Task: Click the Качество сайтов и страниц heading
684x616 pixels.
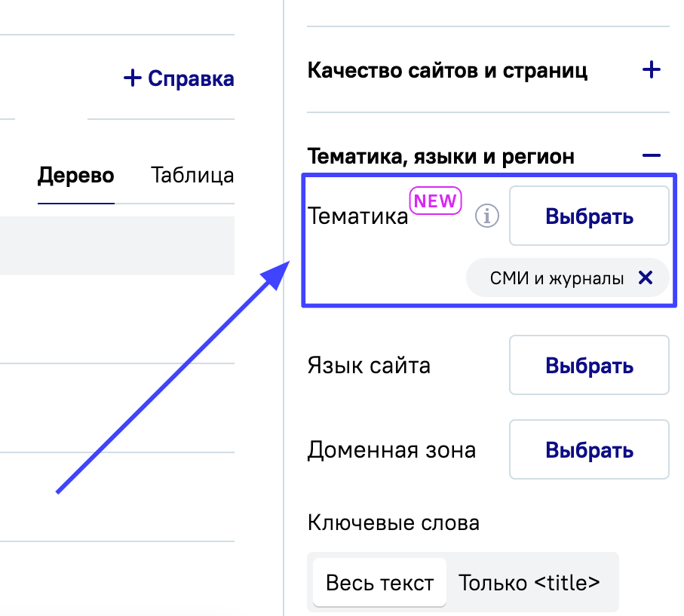Action: [447, 71]
